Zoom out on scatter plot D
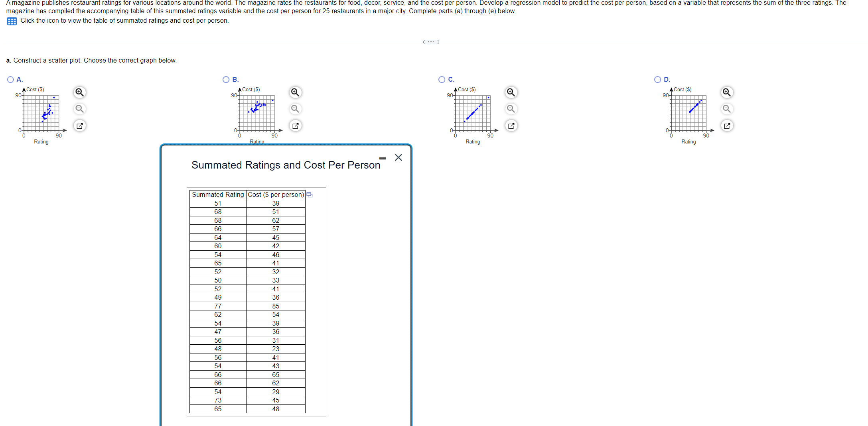The image size is (868, 426). point(727,109)
